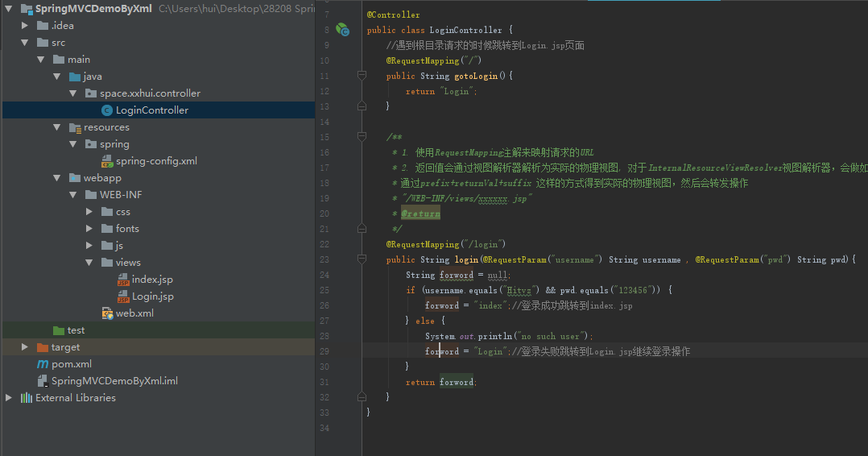Collapse the space.xxhui.controller package arrow
The width and height of the screenshot is (868, 456).
click(73, 93)
